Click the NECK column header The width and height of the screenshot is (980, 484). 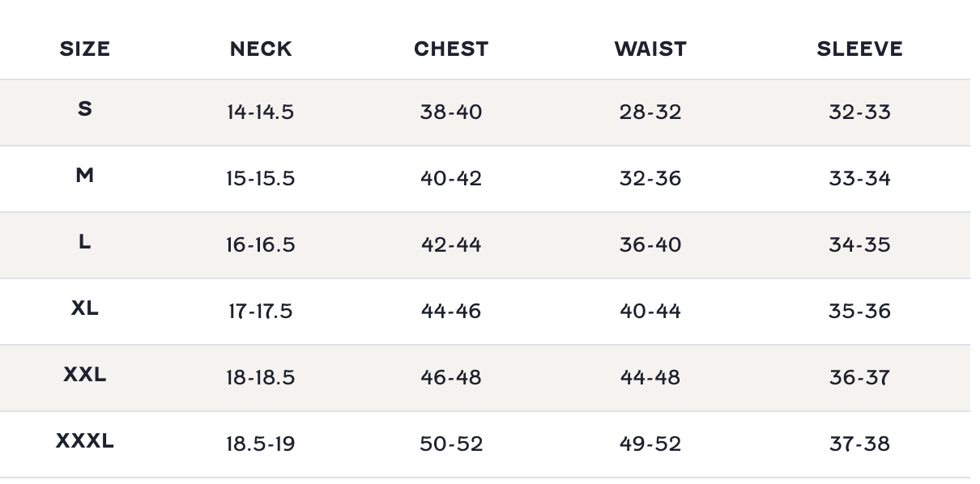(x=261, y=49)
